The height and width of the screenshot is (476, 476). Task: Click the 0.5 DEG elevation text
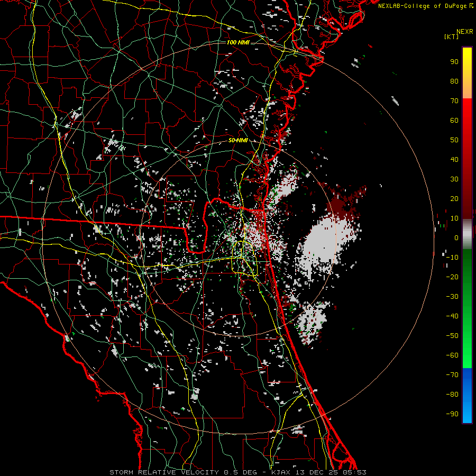pos(241,472)
